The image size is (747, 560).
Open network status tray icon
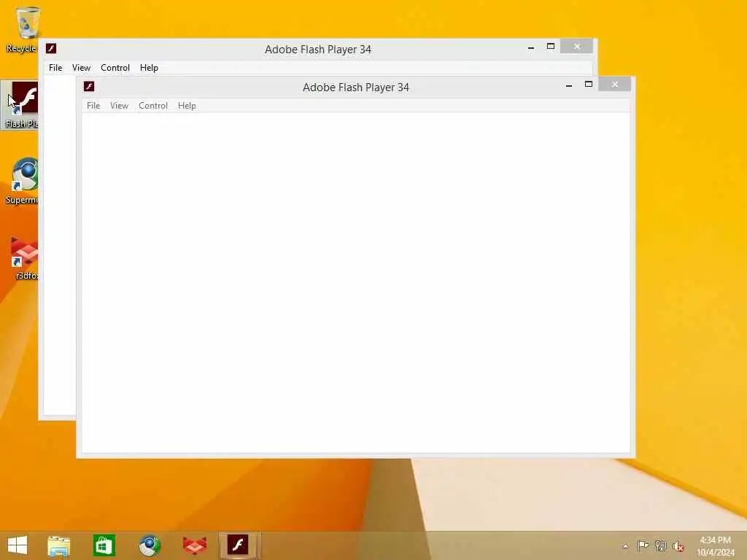tap(661, 545)
